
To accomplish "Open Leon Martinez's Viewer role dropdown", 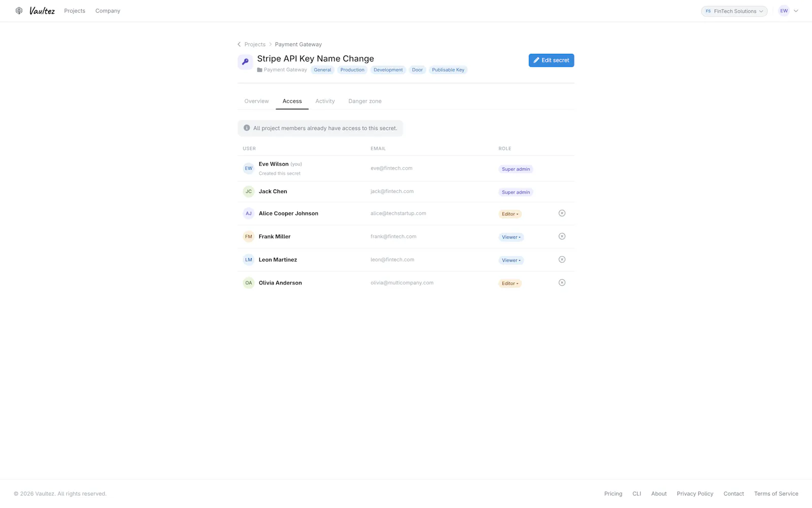I will click(x=511, y=260).
